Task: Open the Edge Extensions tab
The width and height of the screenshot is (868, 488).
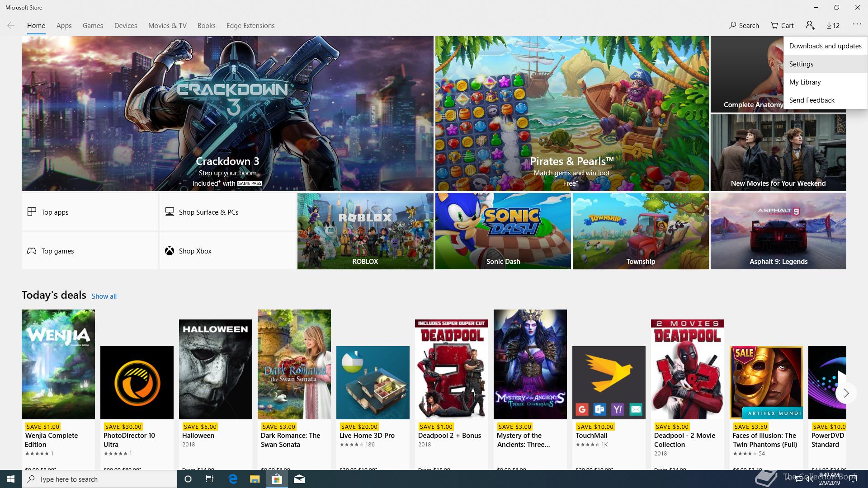Action: point(250,26)
